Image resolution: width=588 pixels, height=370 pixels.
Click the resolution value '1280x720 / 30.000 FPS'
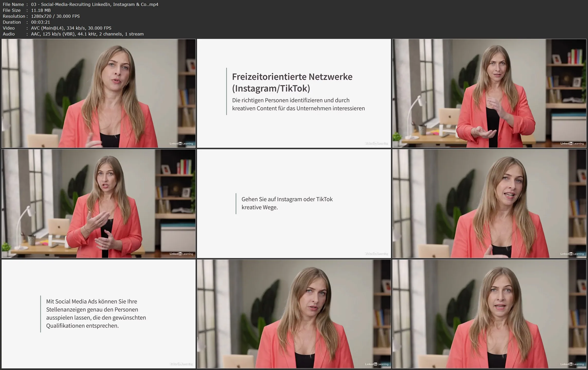point(55,16)
